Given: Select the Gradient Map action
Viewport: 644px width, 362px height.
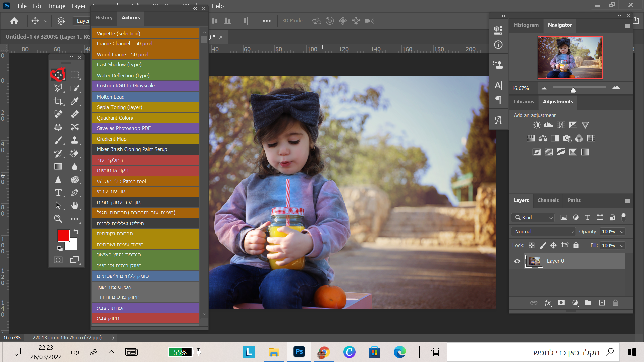Looking at the screenshot, I should (145, 139).
